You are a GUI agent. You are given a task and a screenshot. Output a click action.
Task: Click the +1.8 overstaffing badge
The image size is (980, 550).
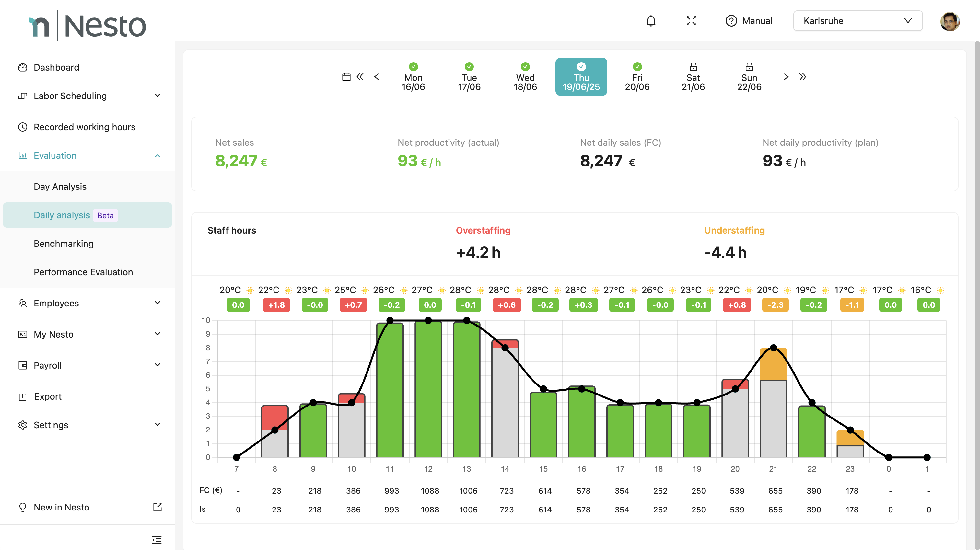point(276,305)
